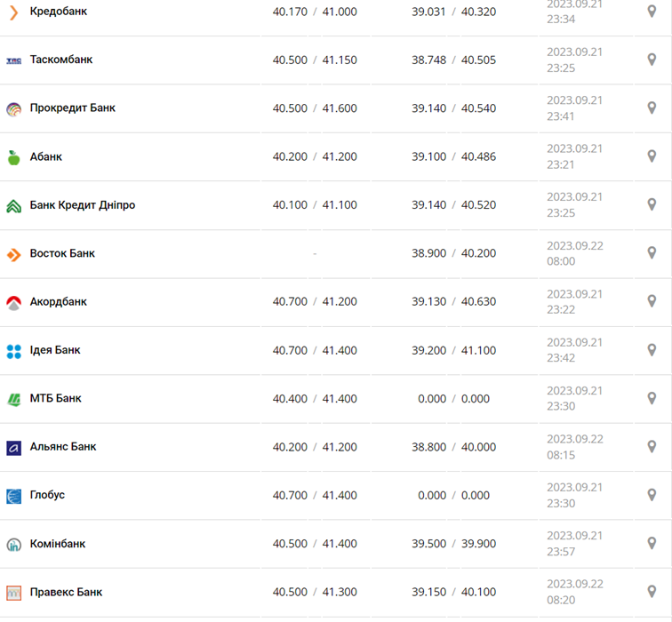Click the Восток Банк orange logo
Image resolution: width=672 pixels, height=622 pixels.
pos(13,254)
